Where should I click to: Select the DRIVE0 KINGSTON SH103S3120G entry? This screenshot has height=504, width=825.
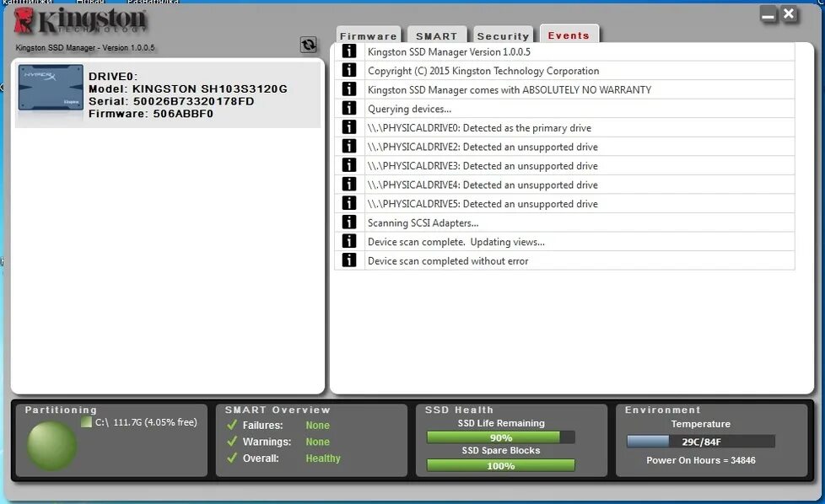point(168,94)
